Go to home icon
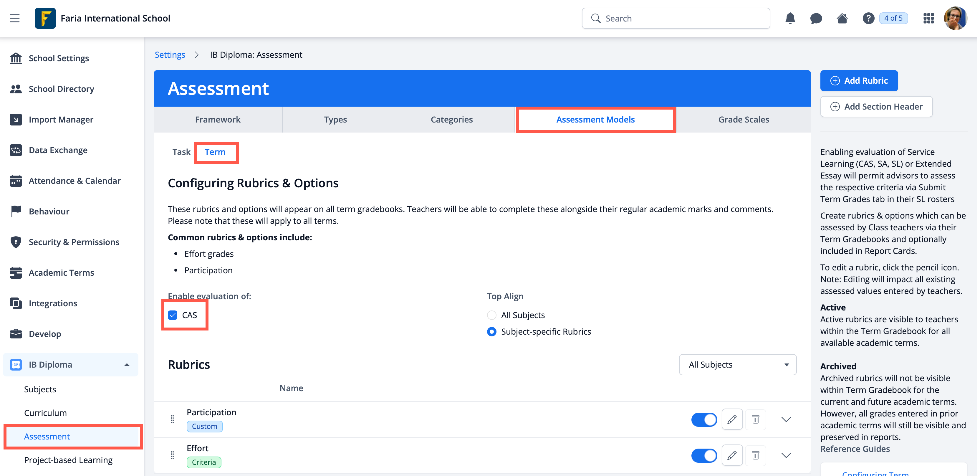Viewport: 980px width, 476px height. click(842, 18)
